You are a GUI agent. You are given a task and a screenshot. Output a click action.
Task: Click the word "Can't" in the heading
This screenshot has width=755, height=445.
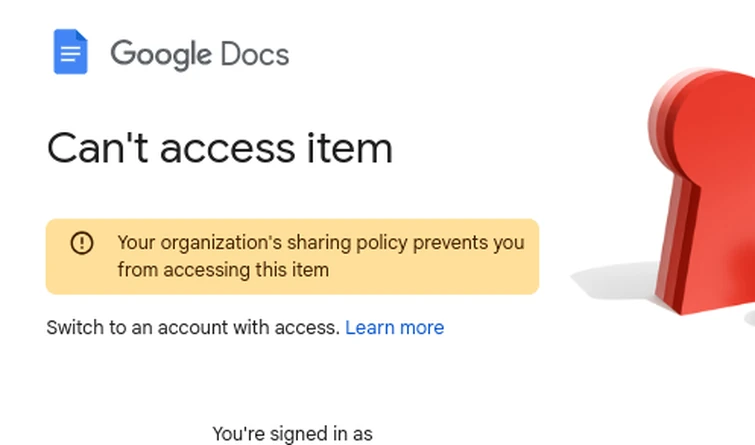[92, 149]
